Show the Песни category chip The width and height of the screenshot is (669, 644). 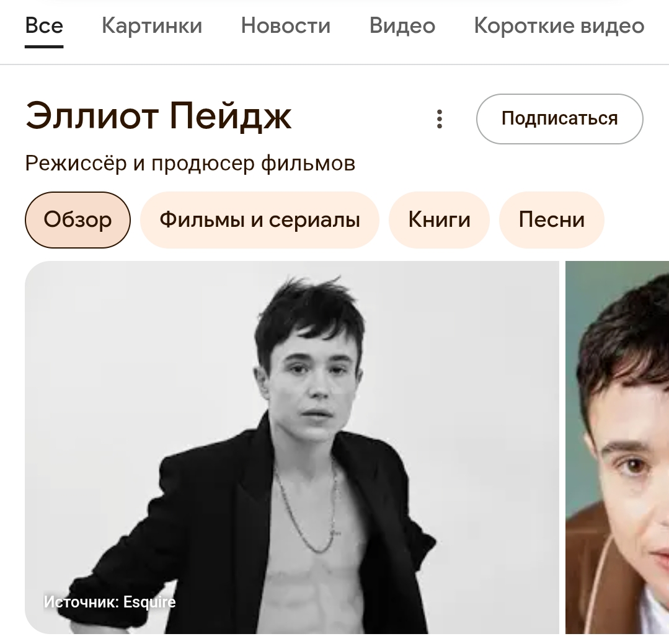tap(552, 219)
